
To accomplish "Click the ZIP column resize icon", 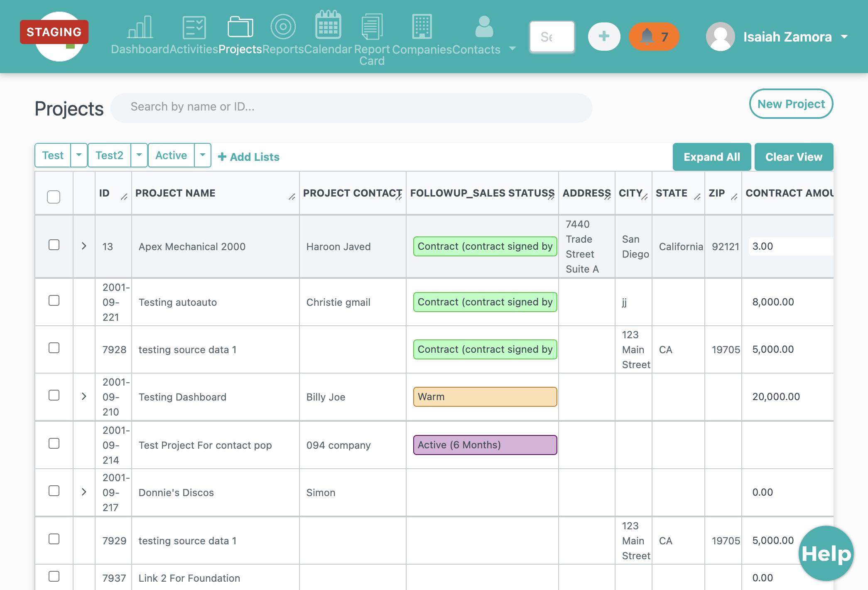I will pyautogui.click(x=734, y=197).
